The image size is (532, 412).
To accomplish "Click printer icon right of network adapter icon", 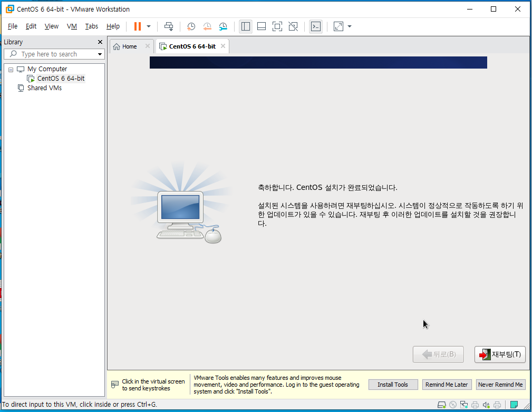I will (475, 405).
